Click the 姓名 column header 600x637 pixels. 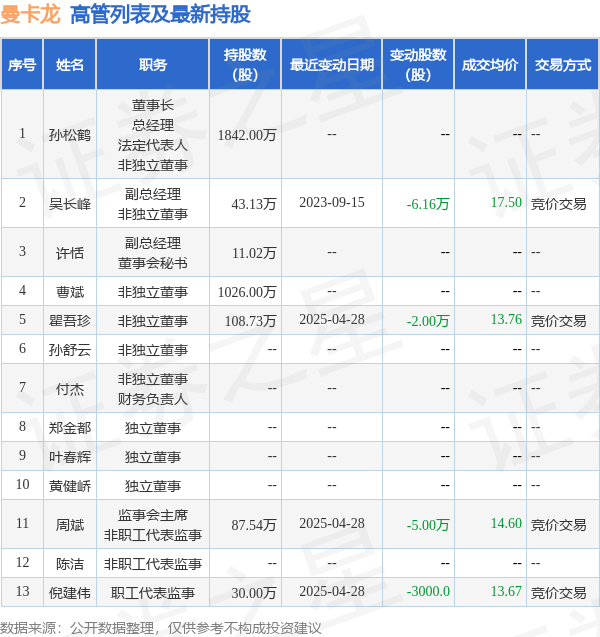69,65
